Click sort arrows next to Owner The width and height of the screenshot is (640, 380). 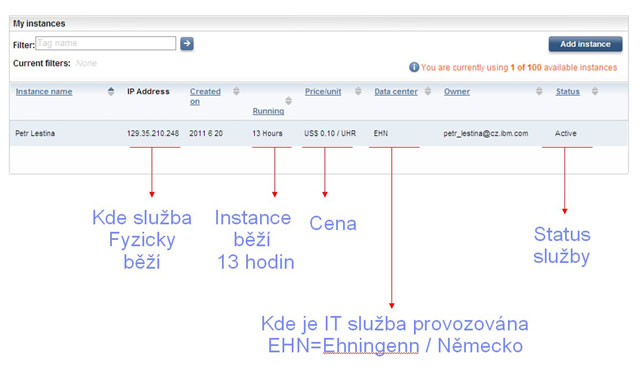[x=539, y=91]
